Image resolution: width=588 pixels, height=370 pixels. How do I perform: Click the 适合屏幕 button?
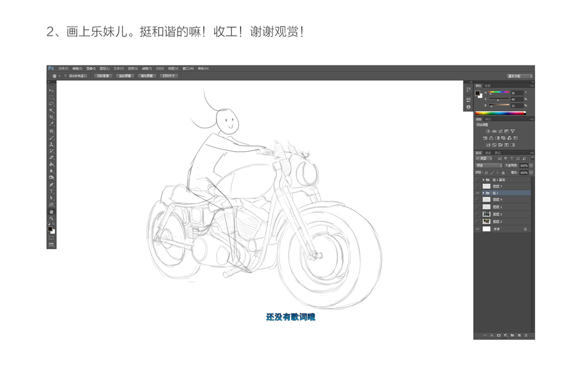point(125,76)
